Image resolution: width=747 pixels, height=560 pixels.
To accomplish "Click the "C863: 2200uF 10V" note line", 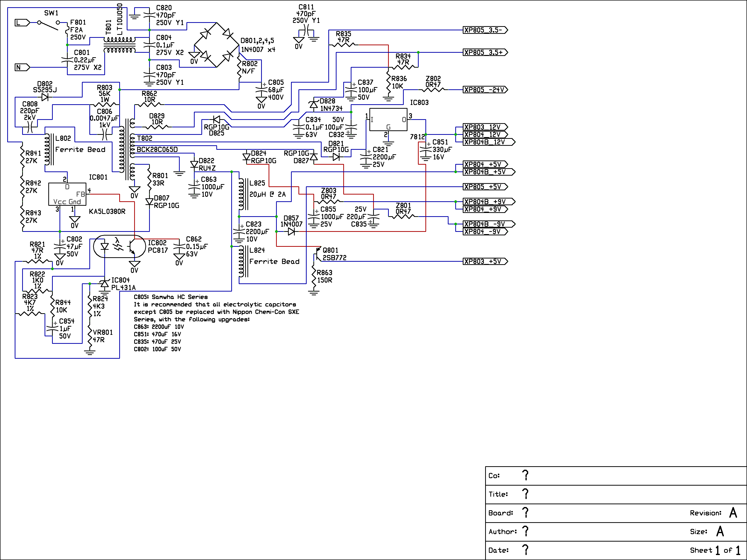I will click(159, 327).
